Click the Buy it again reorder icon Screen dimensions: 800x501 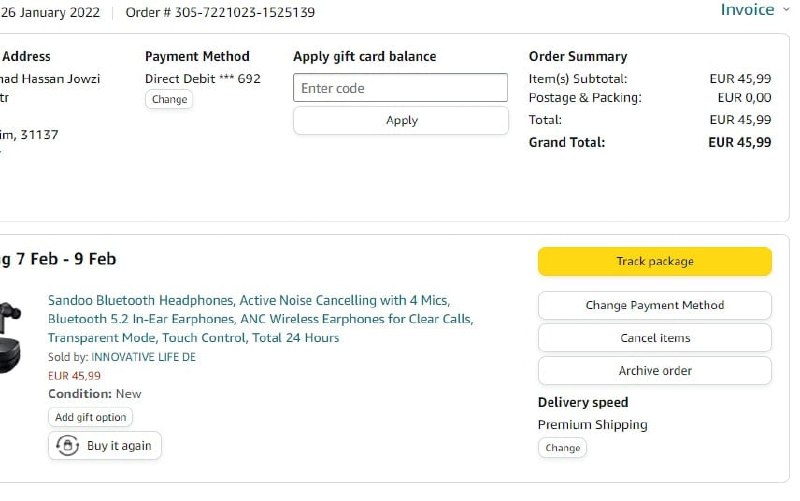tap(68, 446)
